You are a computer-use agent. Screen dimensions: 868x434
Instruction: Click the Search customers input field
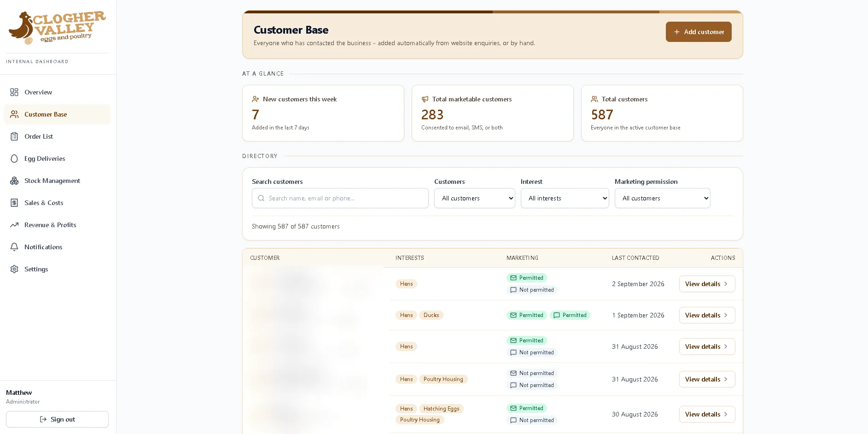click(340, 198)
